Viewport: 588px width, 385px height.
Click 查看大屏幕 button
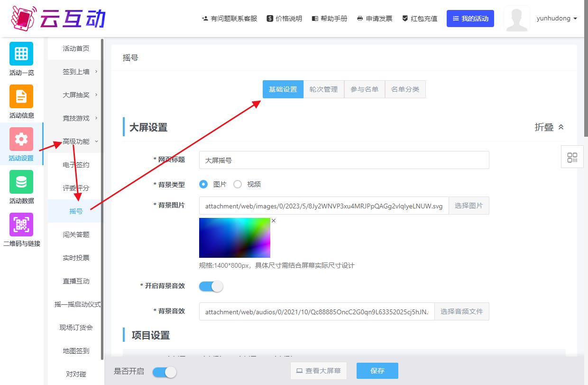coord(319,371)
